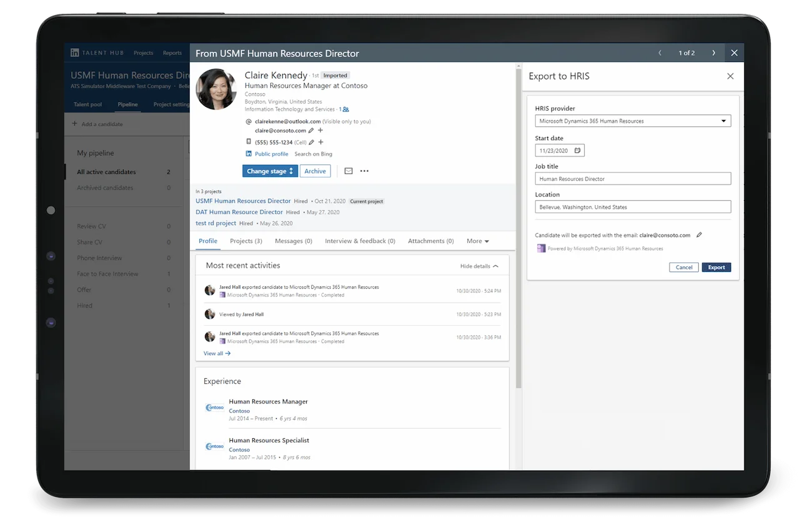This screenshot has height=532, width=812.
Task: Expand the More tab dropdown
Action: [478, 241]
